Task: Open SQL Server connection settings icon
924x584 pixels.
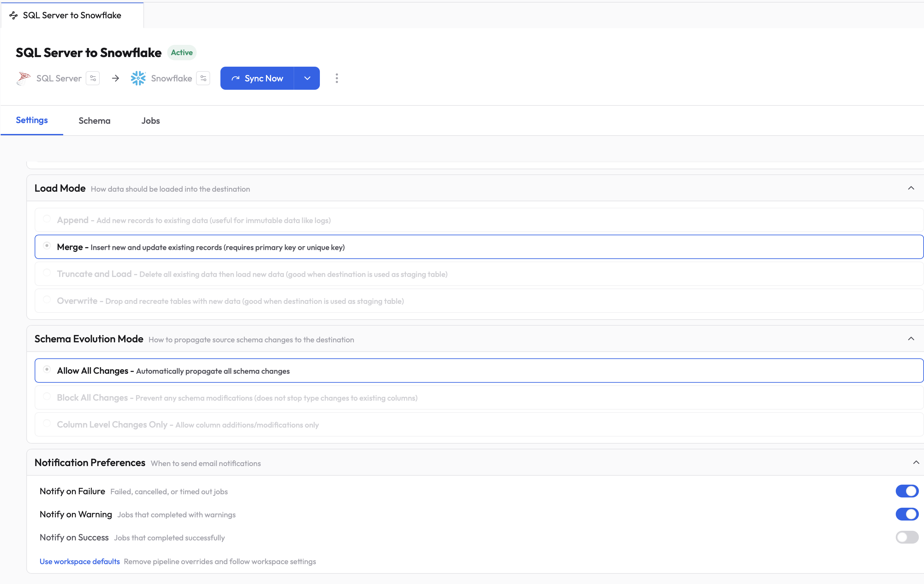Action: coord(92,78)
